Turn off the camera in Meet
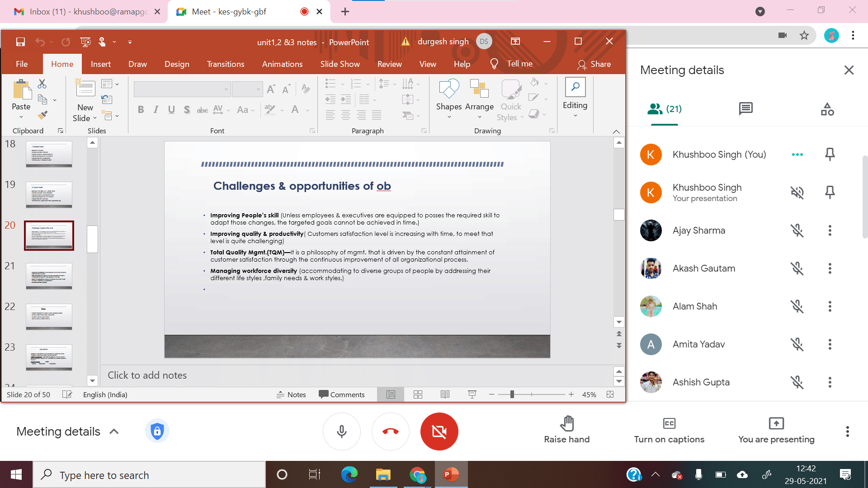This screenshot has width=868, height=488. tap(439, 432)
